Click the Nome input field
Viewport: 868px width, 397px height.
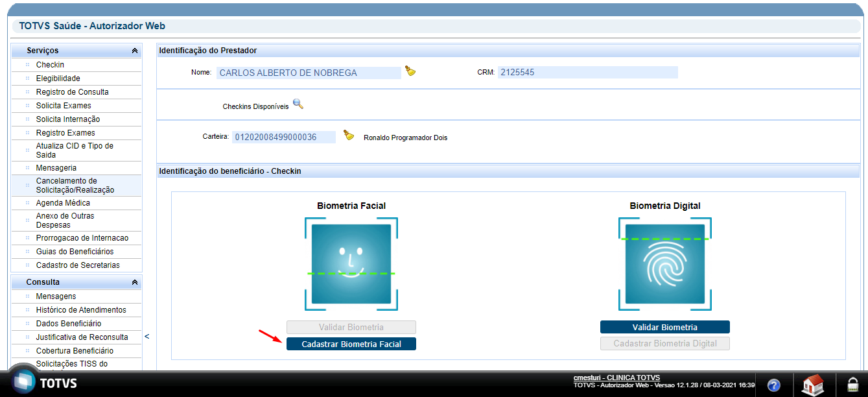pos(309,73)
